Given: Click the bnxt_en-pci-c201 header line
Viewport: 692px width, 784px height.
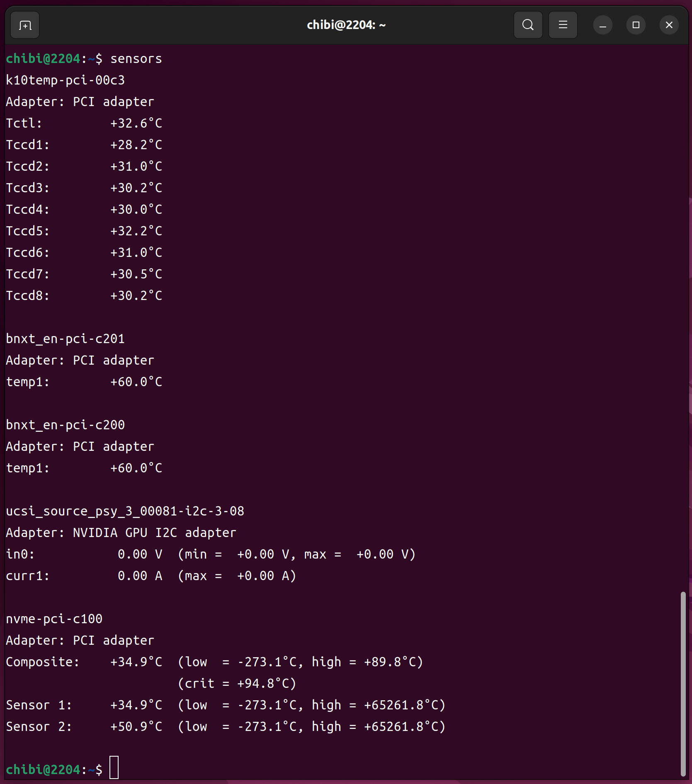Looking at the screenshot, I should (65, 339).
